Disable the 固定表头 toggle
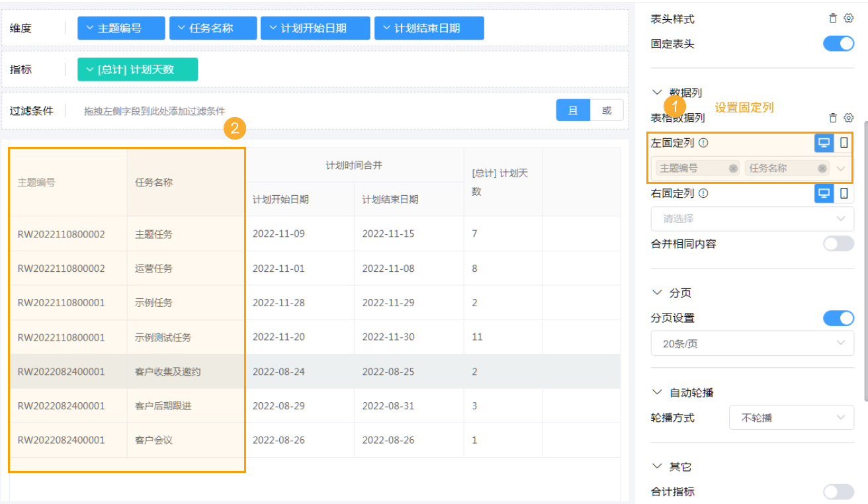This screenshot has height=504, width=868. tap(838, 44)
